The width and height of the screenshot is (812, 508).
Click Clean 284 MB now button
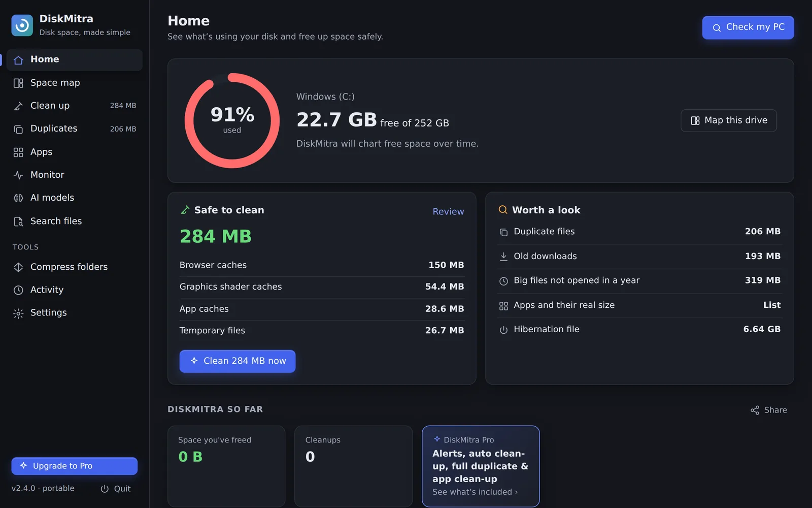(238, 361)
